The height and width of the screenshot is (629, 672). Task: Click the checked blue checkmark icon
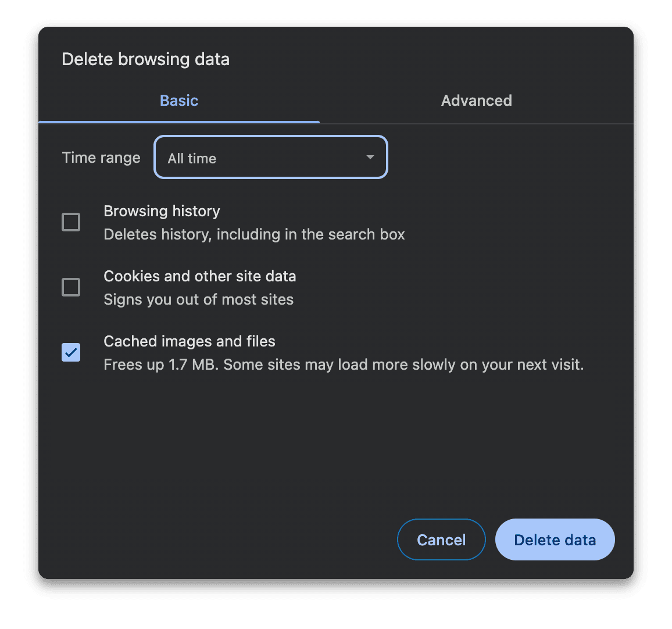(70, 352)
